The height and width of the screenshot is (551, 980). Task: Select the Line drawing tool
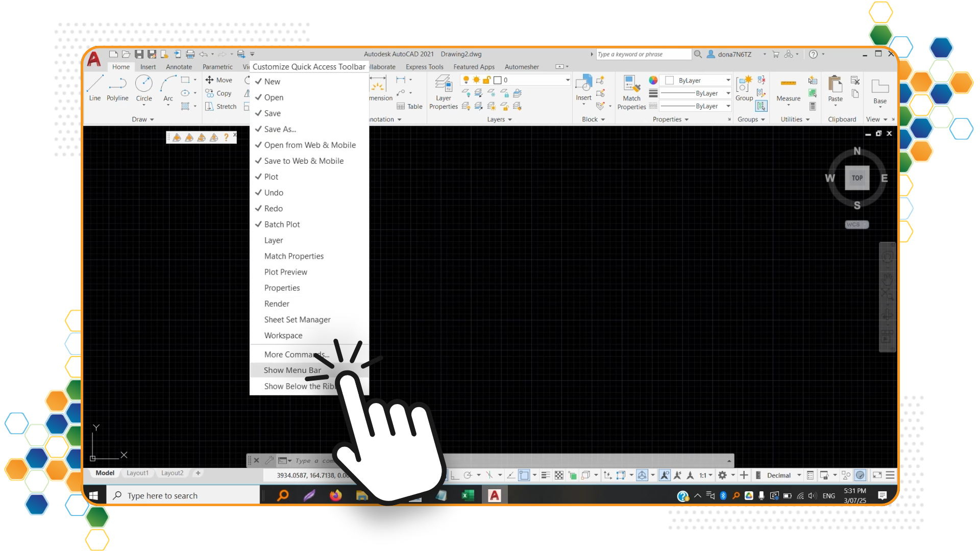(x=95, y=88)
